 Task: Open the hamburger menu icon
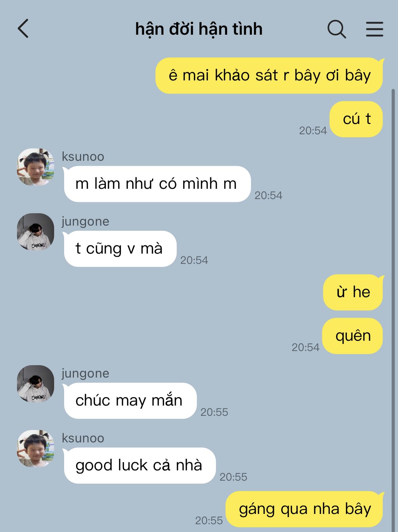coord(374,29)
